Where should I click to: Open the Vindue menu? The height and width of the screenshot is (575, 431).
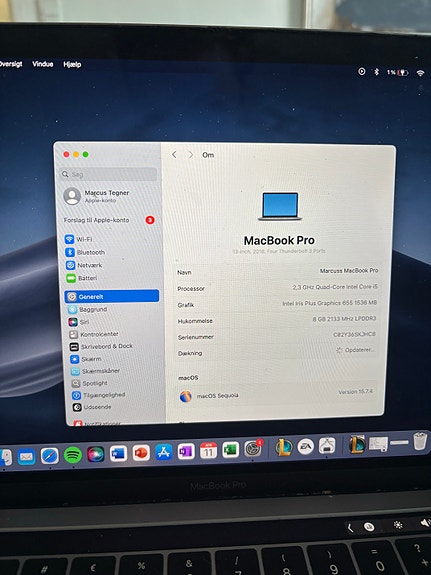click(43, 64)
